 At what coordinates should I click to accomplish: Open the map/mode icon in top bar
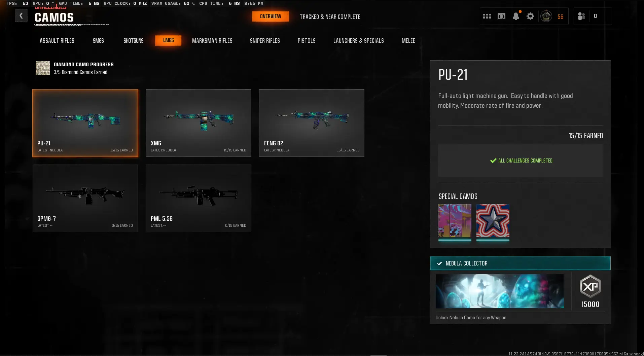(501, 16)
